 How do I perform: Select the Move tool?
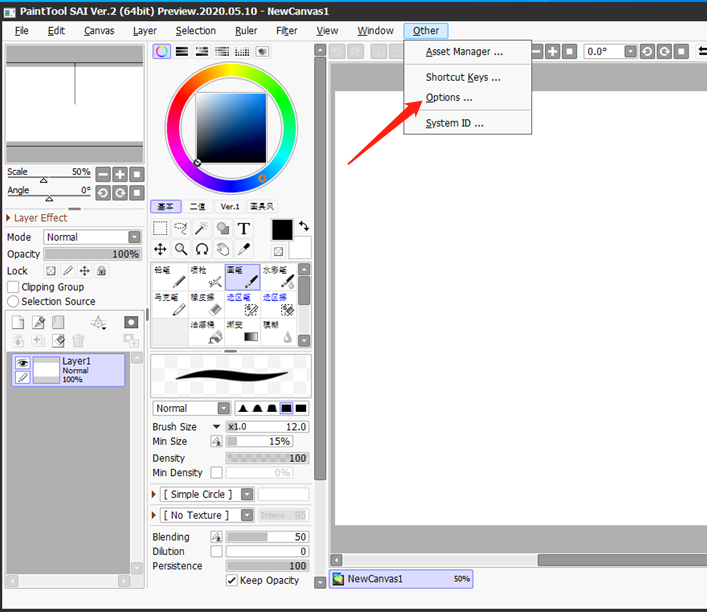(160, 249)
